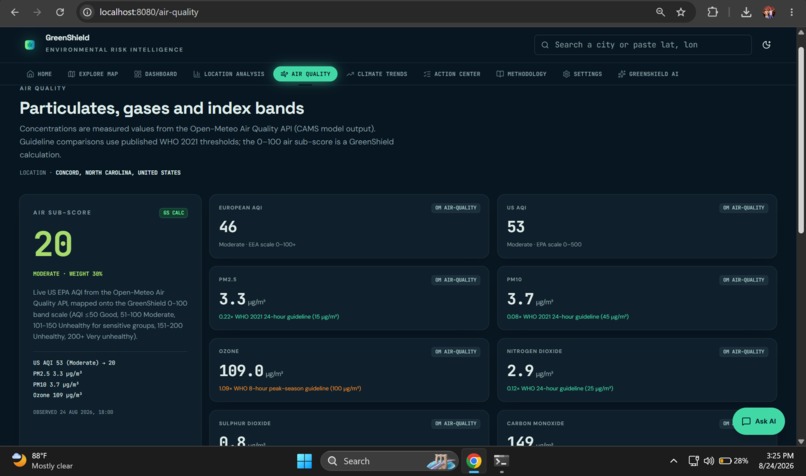The height and width of the screenshot is (476, 806).
Task: Bookmark this page with the star icon
Action: click(x=681, y=12)
